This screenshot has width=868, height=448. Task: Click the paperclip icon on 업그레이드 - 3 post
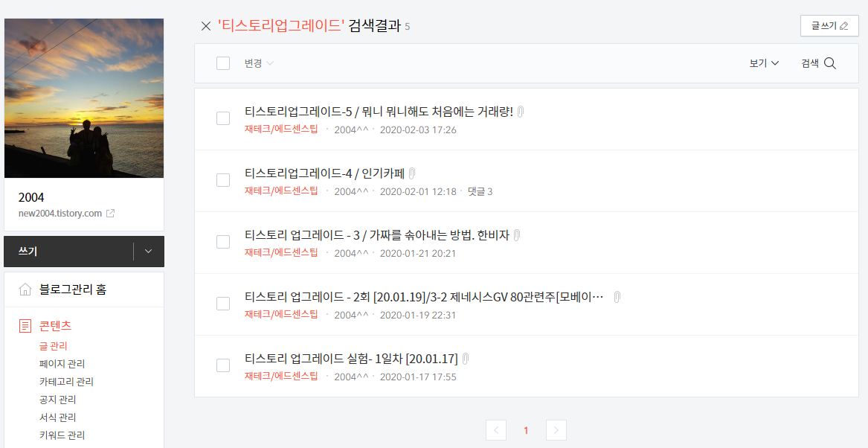(x=516, y=235)
